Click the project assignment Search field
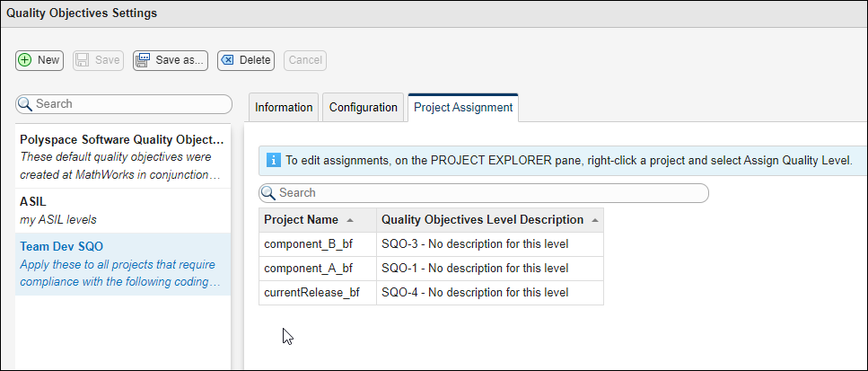This screenshot has width=868, height=371. point(489,193)
